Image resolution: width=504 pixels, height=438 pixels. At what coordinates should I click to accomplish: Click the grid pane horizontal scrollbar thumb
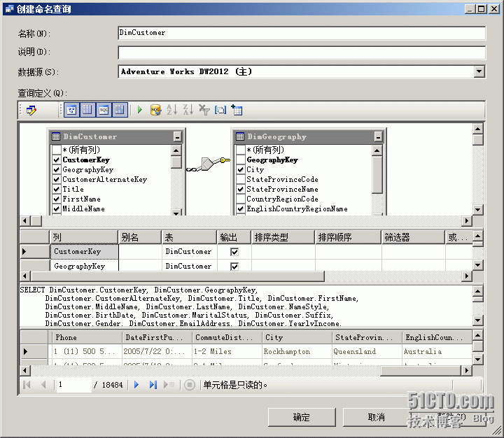tap(177, 276)
